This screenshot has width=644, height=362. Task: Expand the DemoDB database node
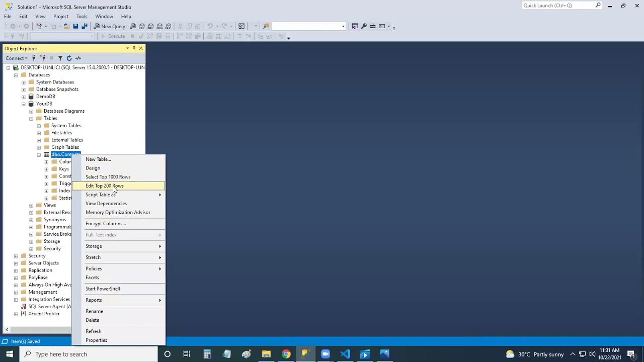(24, 97)
